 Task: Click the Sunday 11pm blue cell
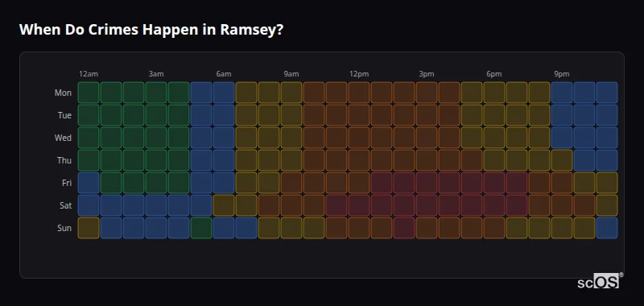(x=607, y=228)
